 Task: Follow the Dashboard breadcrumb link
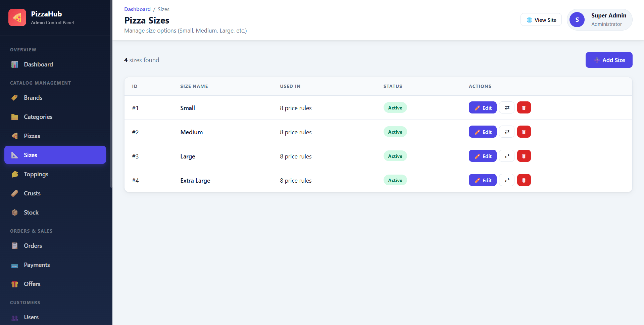137,9
